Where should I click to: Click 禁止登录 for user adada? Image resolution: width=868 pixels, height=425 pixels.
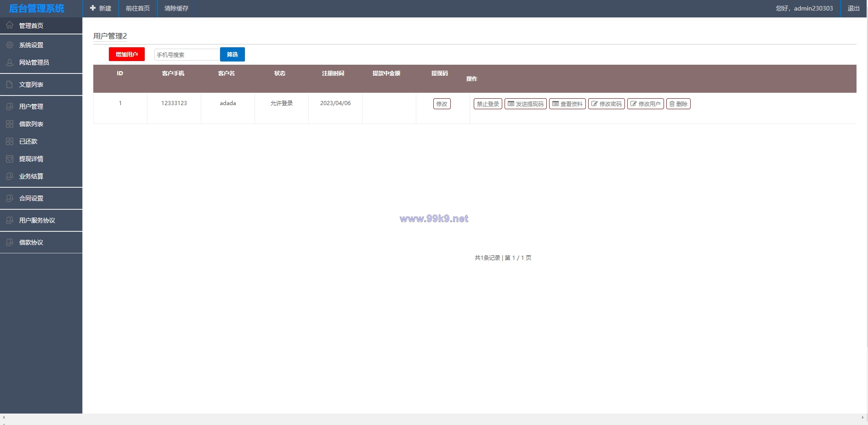[488, 104]
